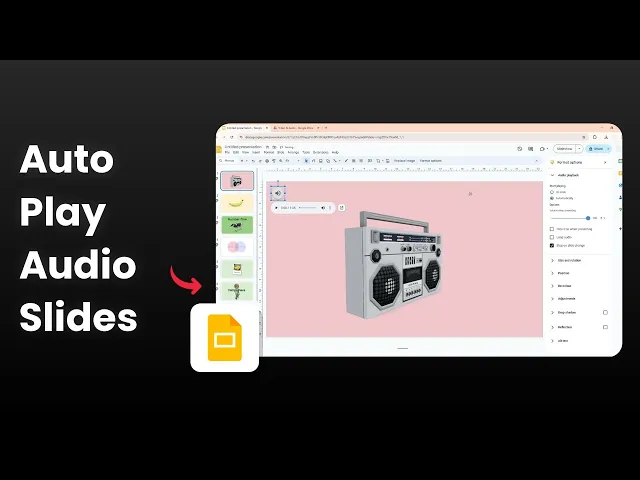Open the camera Meet call icon
640x480 pixels.
[543, 149]
